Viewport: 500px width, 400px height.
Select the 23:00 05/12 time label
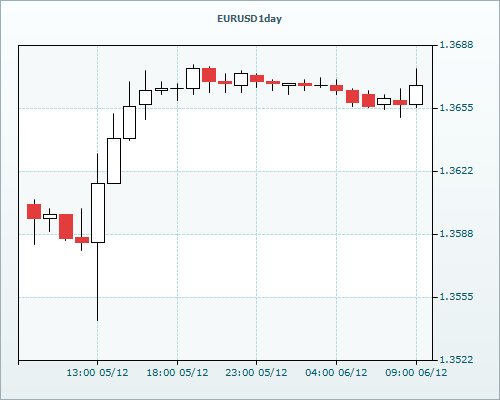pyautogui.click(x=256, y=372)
